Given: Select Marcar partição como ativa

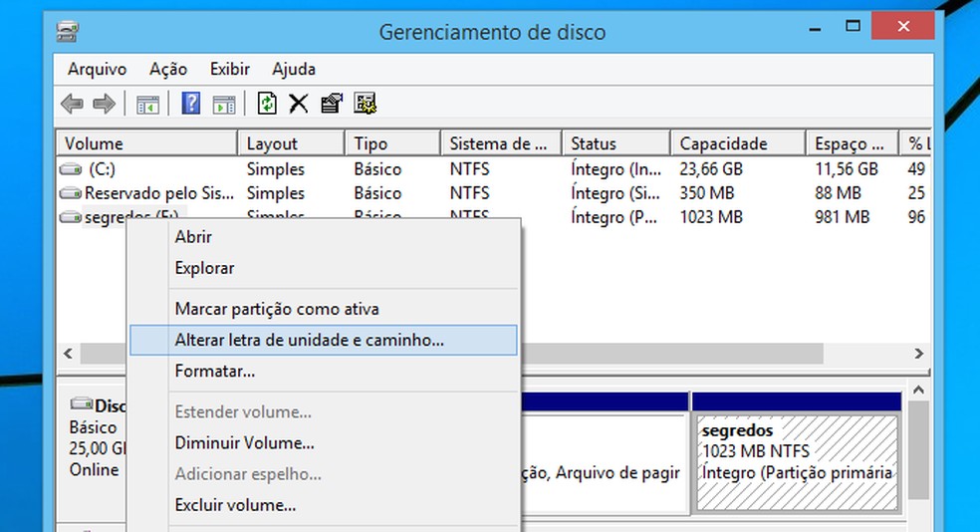Looking at the screenshot, I should 323,309.
